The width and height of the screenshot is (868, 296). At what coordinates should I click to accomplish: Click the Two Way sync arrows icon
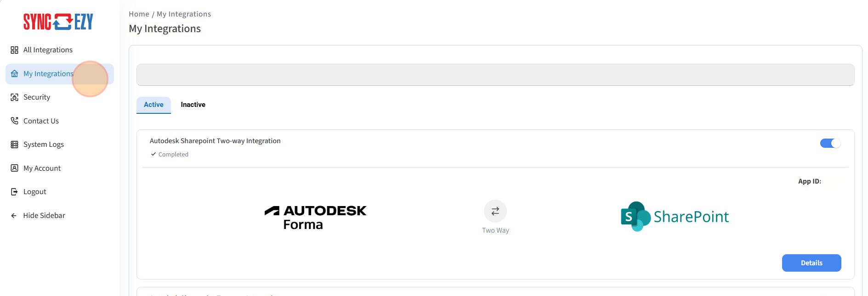(495, 211)
